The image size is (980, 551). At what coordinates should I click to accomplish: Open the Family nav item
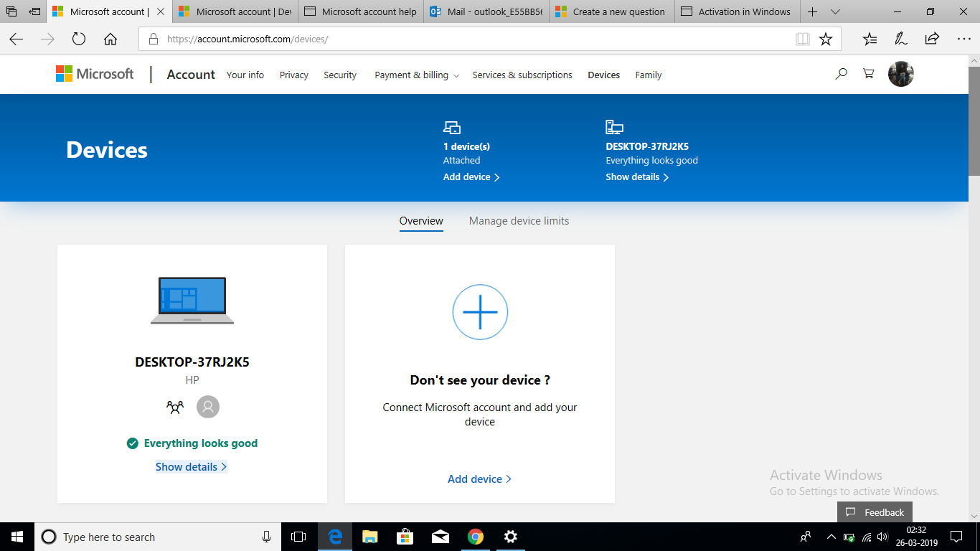[649, 75]
